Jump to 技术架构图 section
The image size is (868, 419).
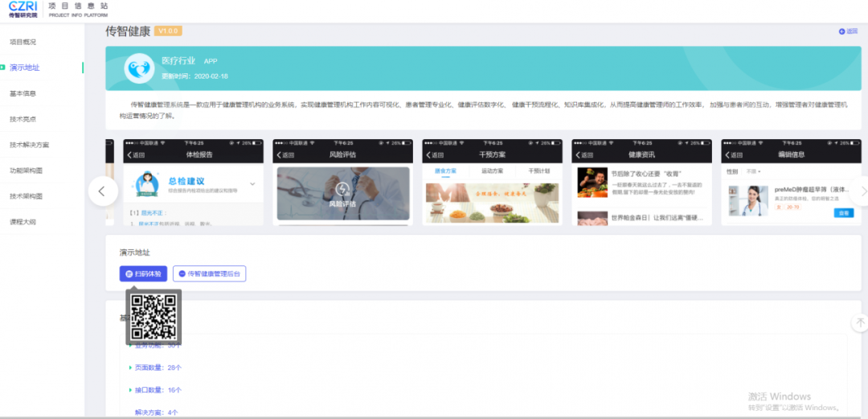click(x=26, y=196)
